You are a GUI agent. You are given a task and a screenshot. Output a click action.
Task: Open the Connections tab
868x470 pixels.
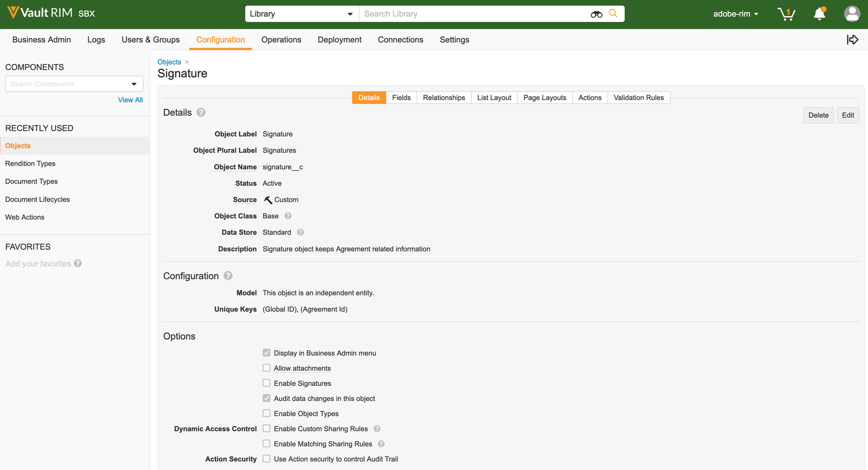(x=400, y=40)
